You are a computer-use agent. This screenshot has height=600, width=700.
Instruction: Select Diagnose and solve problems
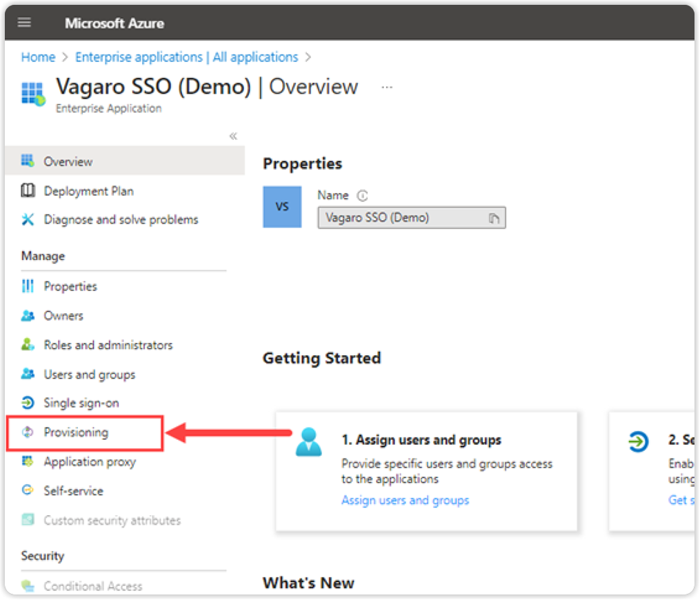point(121,219)
